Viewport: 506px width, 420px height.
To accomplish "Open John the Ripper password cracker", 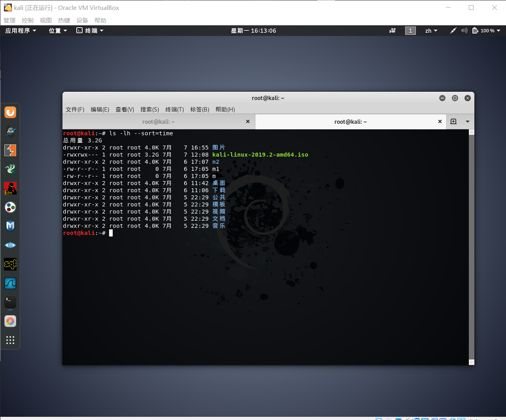I will tap(10, 188).
